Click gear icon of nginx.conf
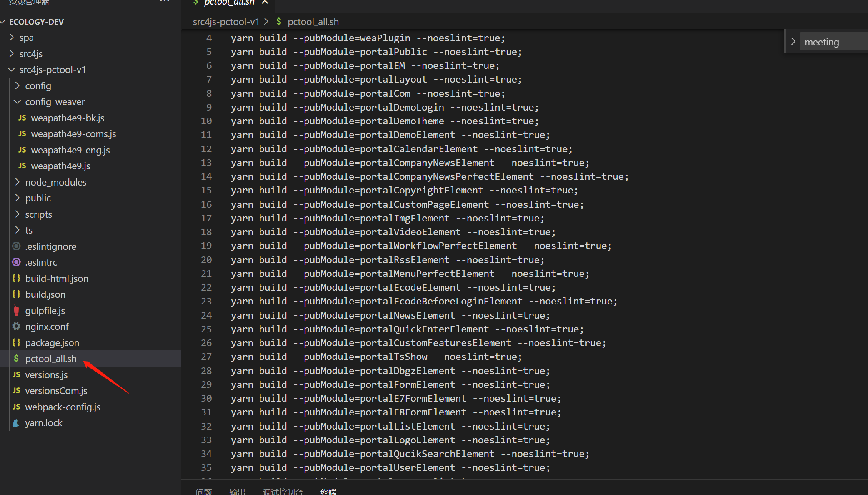 pyautogui.click(x=16, y=327)
